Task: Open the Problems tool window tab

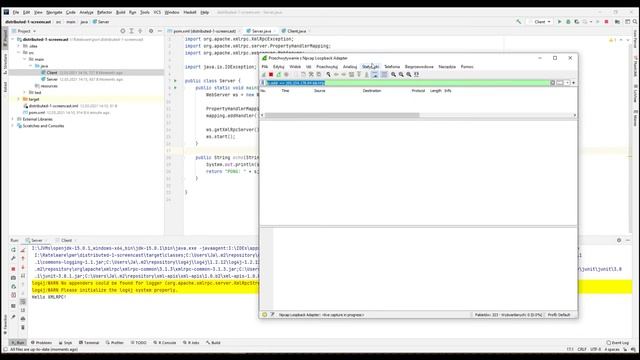Action: point(42,343)
